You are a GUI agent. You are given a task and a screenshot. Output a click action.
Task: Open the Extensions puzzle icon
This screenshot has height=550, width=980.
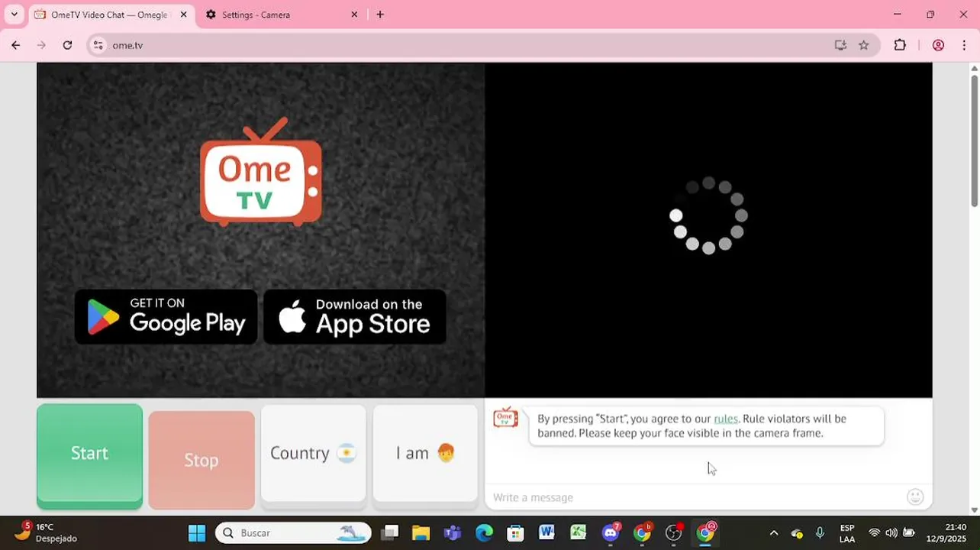pos(900,45)
